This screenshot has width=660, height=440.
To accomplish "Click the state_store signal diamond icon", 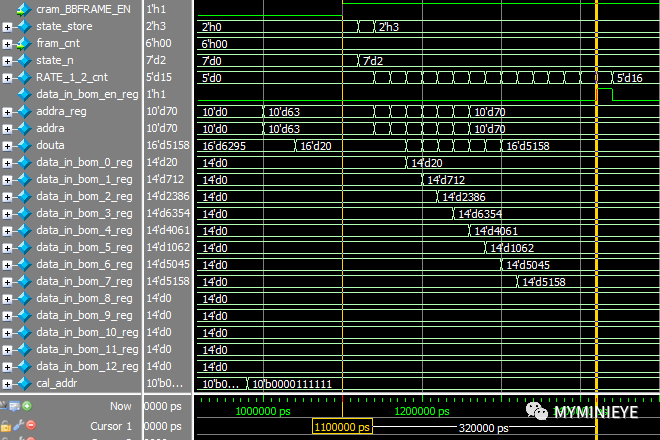I will click(24, 27).
